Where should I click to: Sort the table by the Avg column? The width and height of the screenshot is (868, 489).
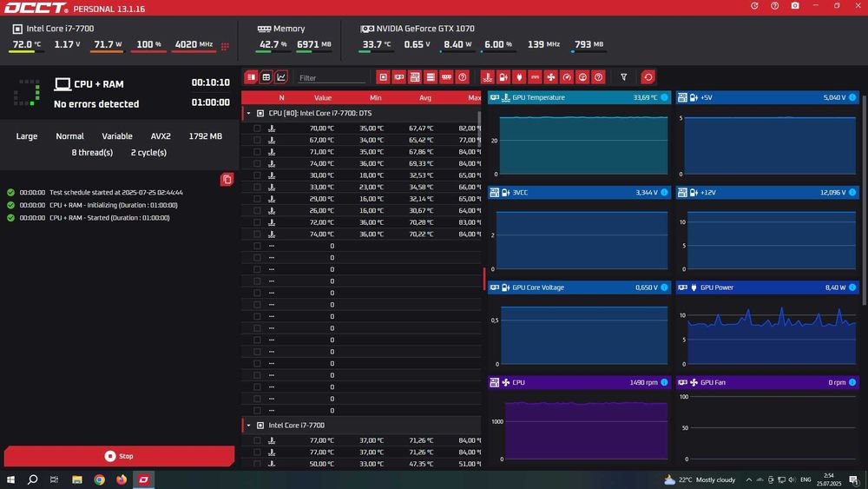425,97
